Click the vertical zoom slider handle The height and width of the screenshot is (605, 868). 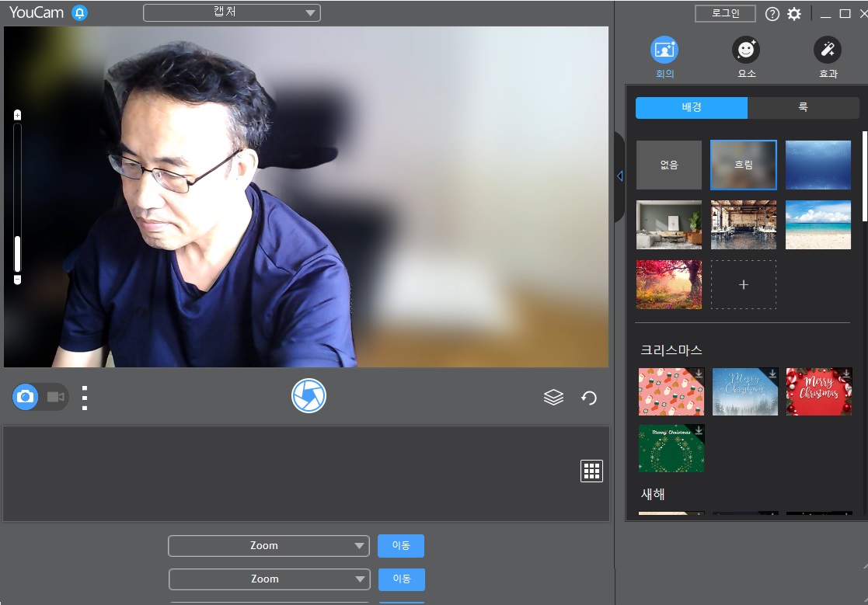click(x=17, y=254)
